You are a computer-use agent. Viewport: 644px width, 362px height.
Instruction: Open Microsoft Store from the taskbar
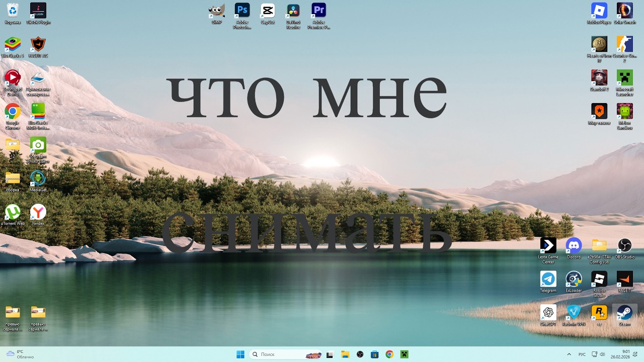pyautogui.click(x=375, y=354)
